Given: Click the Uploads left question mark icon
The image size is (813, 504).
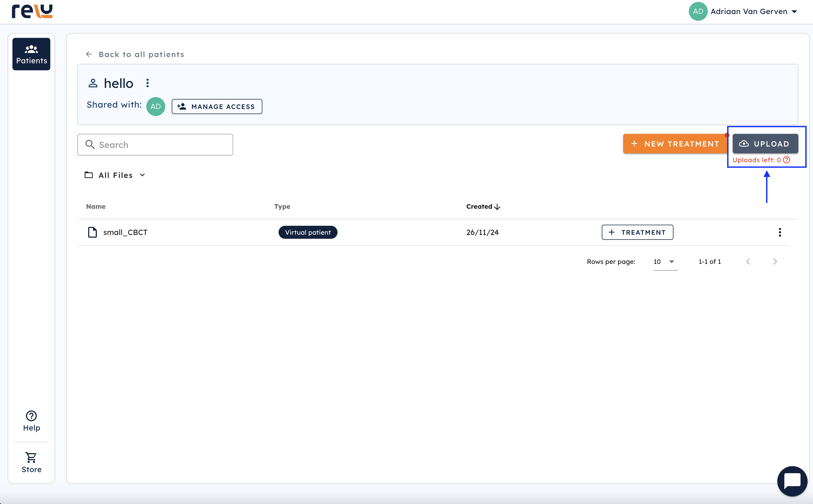Looking at the screenshot, I should [x=787, y=160].
